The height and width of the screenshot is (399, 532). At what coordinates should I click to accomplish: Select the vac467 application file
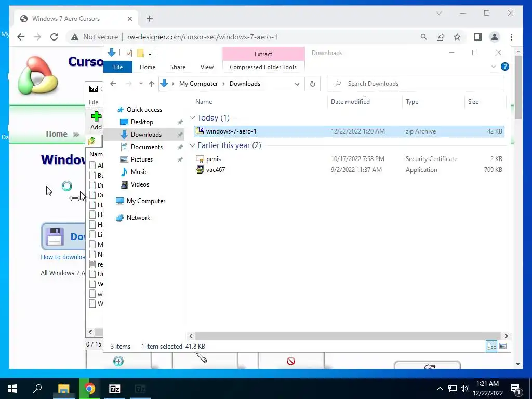(x=349, y=170)
